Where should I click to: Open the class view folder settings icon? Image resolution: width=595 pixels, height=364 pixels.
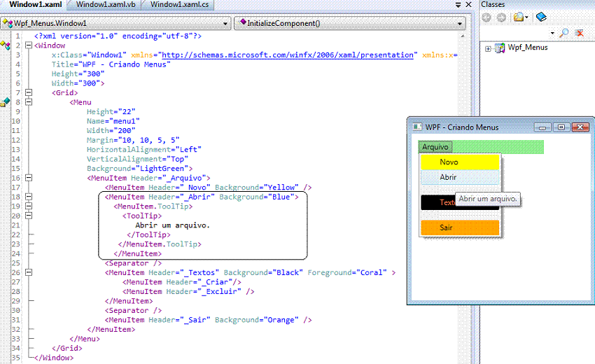click(519, 17)
